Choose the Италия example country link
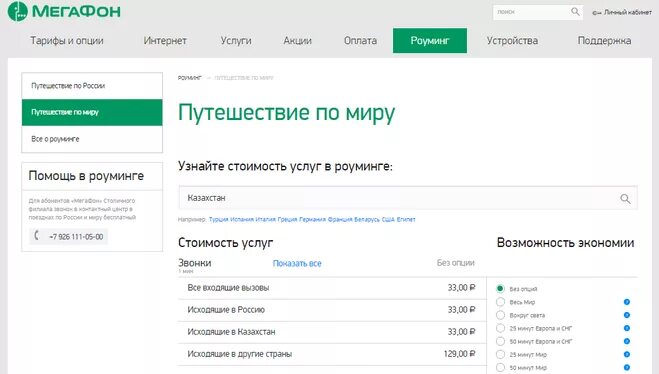The height and width of the screenshot is (374, 659). [x=266, y=219]
